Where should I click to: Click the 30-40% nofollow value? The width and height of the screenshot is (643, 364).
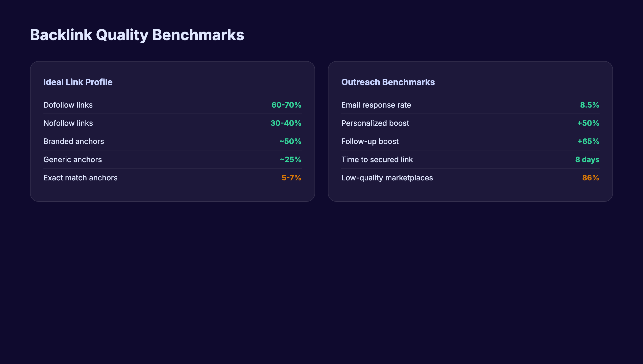tap(286, 123)
